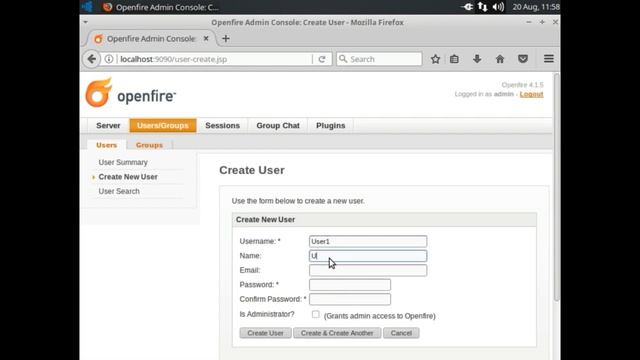Open the Sessions tab

222,126
